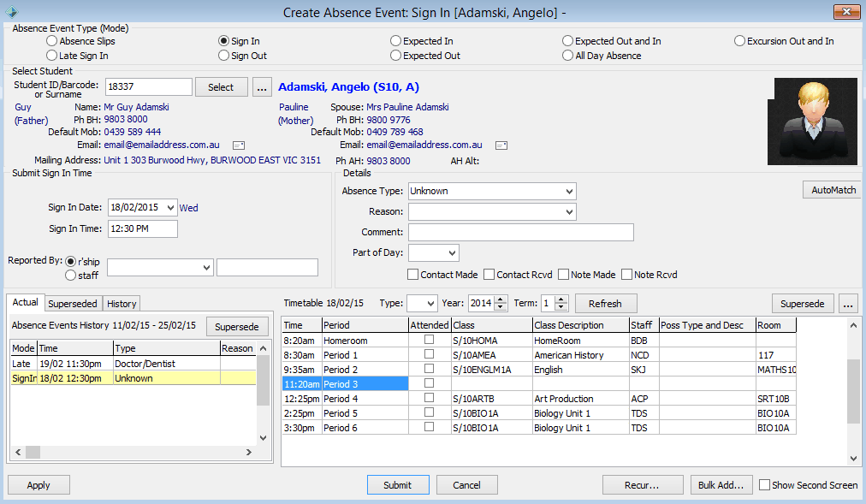Open the Recur... dialog
Screen dimensions: 866x504
point(643,485)
